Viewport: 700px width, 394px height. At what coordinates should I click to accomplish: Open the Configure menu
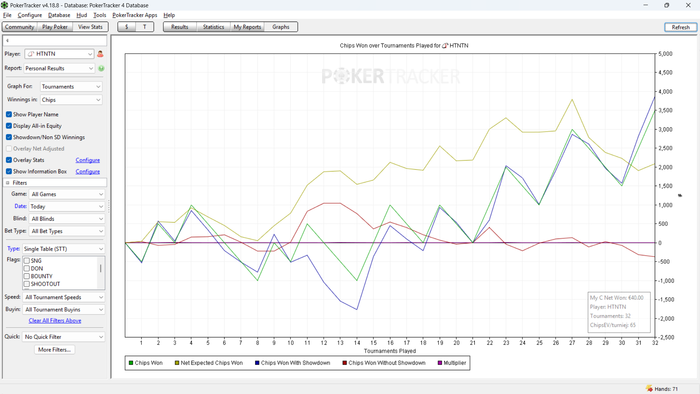tap(29, 15)
